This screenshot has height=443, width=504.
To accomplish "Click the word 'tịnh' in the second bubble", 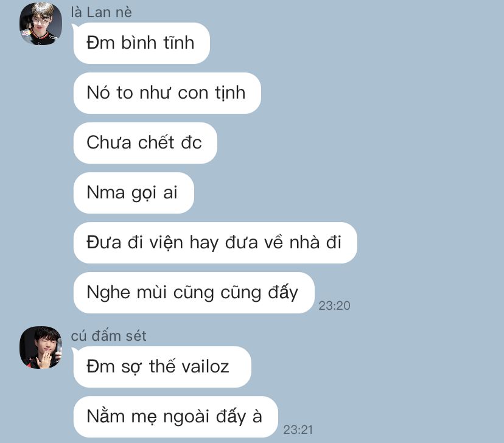I will (x=230, y=93).
